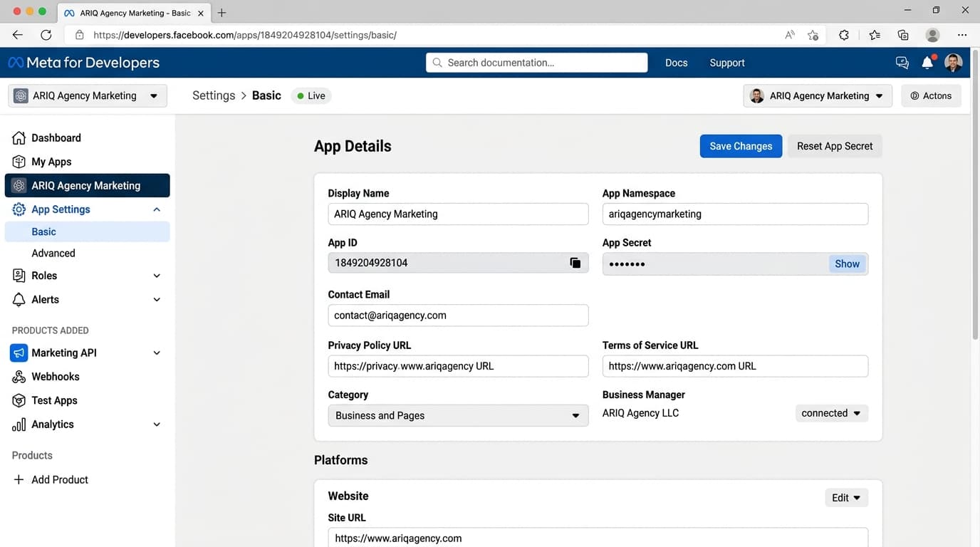Screen dimensions: 980x547
Task: Expand the Roles section
Action: (x=157, y=276)
